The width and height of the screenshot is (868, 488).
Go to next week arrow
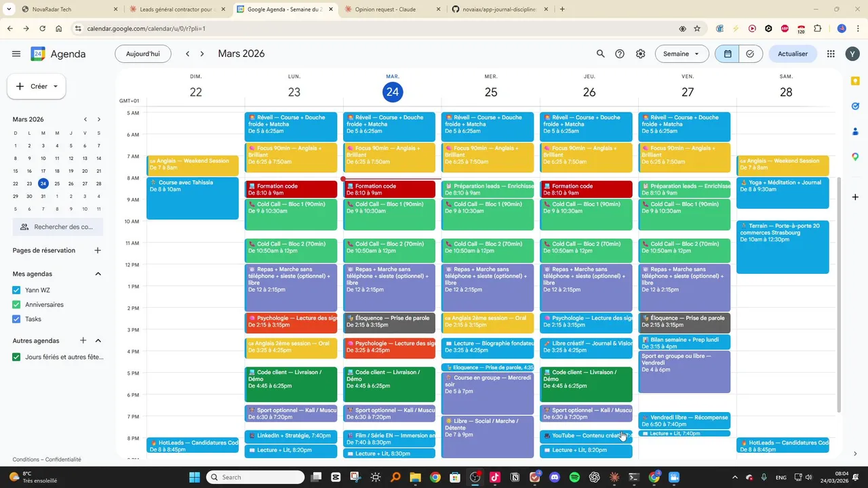tap(203, 54)
